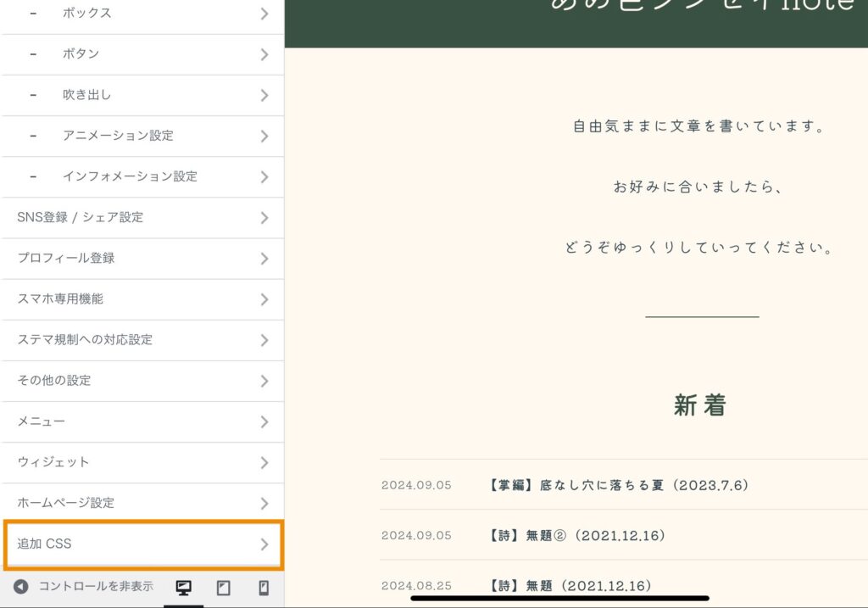Screen dimensions: 868x608
Task: Click chevron arrow on ボタン row
Action: (x=264, y=54)
